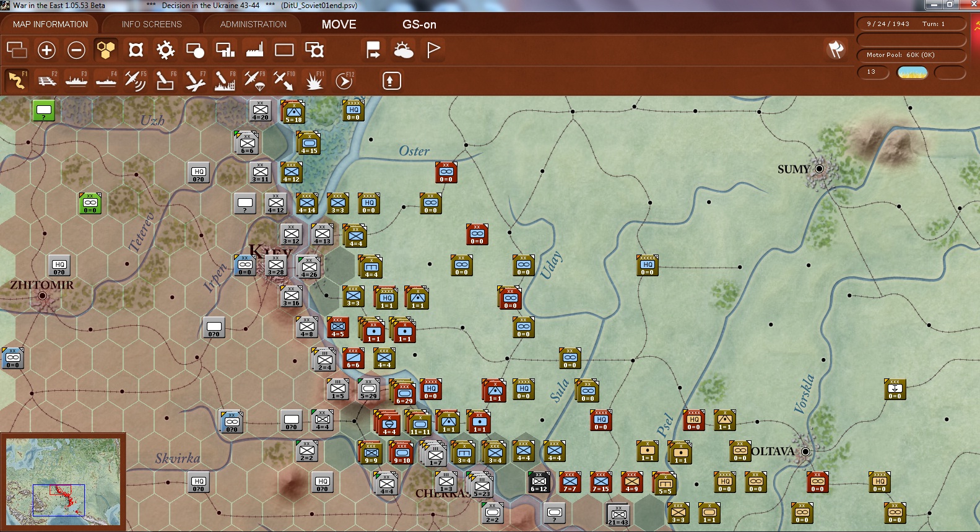
Task: Select the German 3=11 infantry counter
Action: click(260, 172)
